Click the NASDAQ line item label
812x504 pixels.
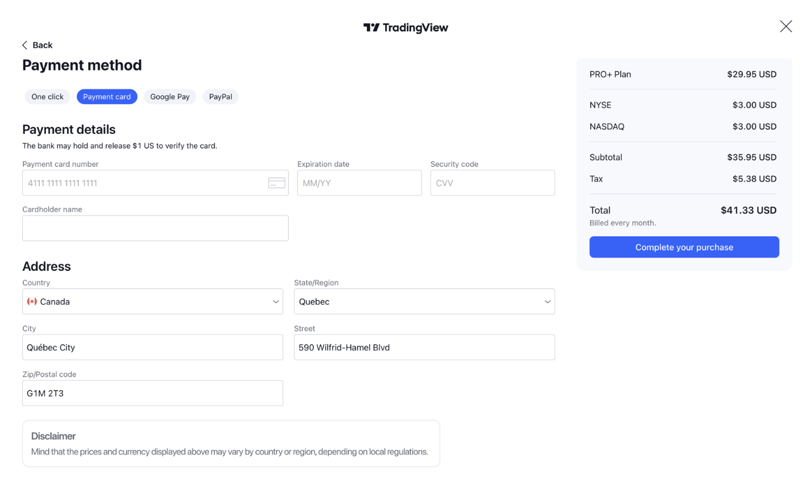(x=607, y=126)
